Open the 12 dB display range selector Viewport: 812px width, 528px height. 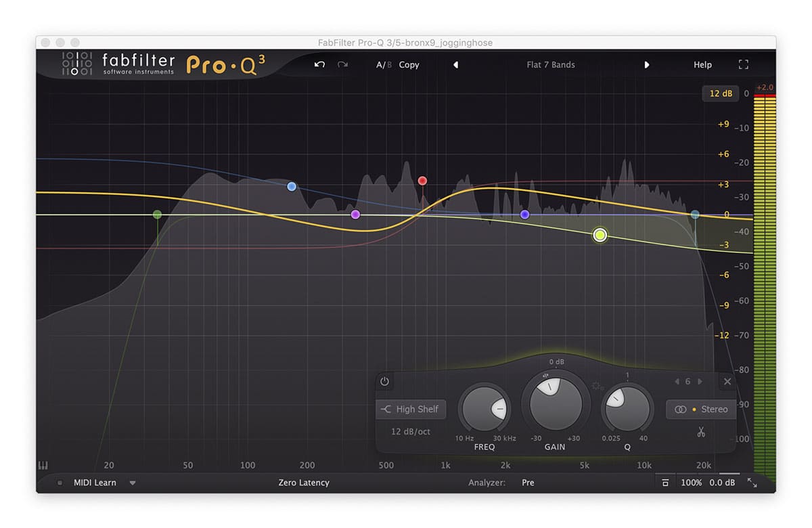(x=720, y=93)
